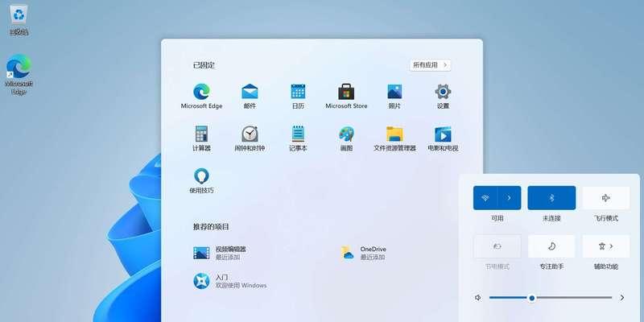Click 所有应用 all apps button
Image resolution: width=644 pixels, height=322 pixels.
click(431, 65)
